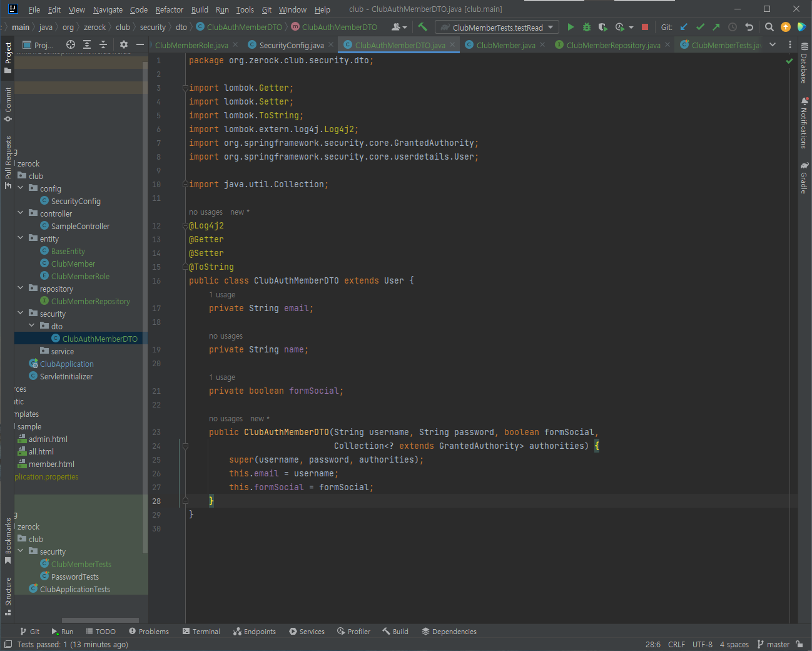The height and width of the screenshot is (651, 812).
Task: Open the File menu
Action: pyautogui.click(x=34, y=9)
